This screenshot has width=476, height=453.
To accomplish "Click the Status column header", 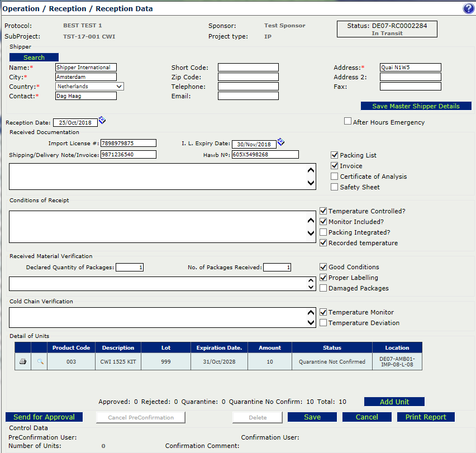I will coord(332,347).
